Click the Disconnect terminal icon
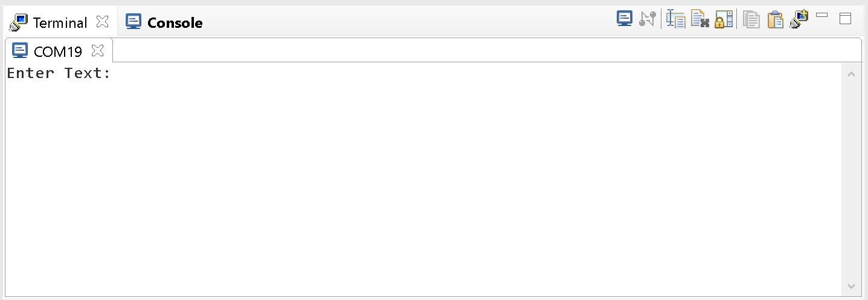Screen dimensions: 868x300 pyautogui.click(x=647, y=19)
